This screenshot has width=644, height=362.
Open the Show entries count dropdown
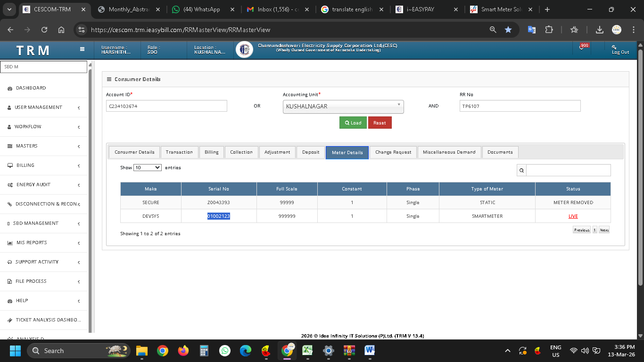[148, 168]
